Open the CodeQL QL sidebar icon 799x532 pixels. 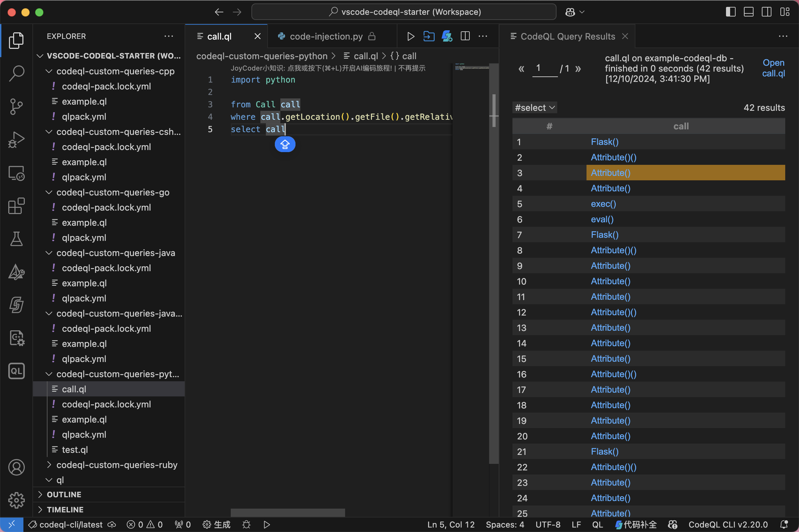pyautogui.click(x=16, y=371)
